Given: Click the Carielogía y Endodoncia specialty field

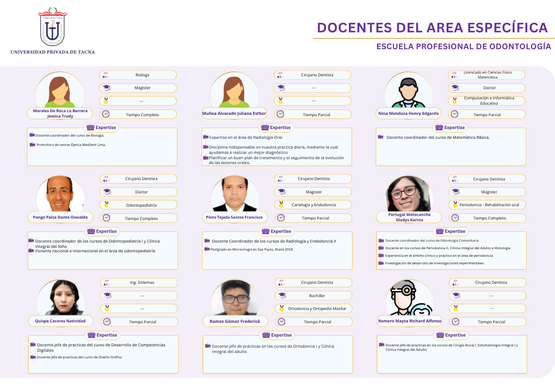Looking at the screenshot, I should coord(313,205).
